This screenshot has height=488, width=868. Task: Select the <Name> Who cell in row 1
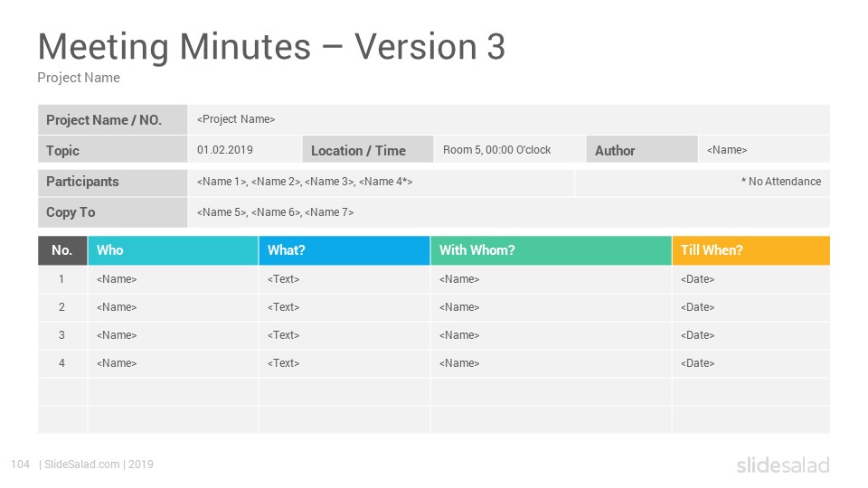tap(173, 279)
